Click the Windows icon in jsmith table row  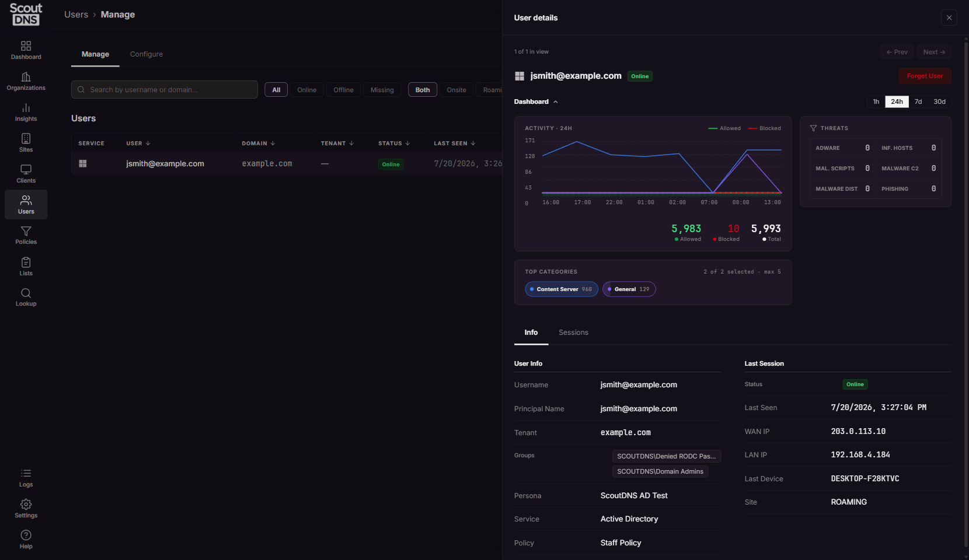(x=83, y=164)
